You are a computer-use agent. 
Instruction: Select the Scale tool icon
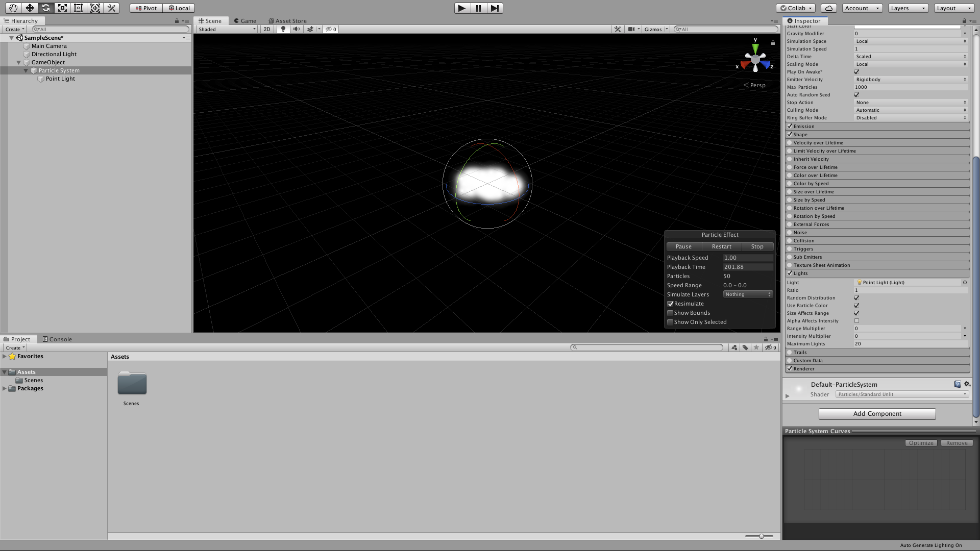coord(62,8)
